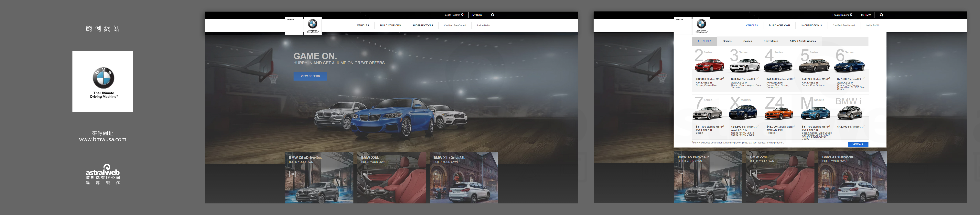
Task: Click the arrow icon on the right page BMW 228i tile
Action: (753, 173)
